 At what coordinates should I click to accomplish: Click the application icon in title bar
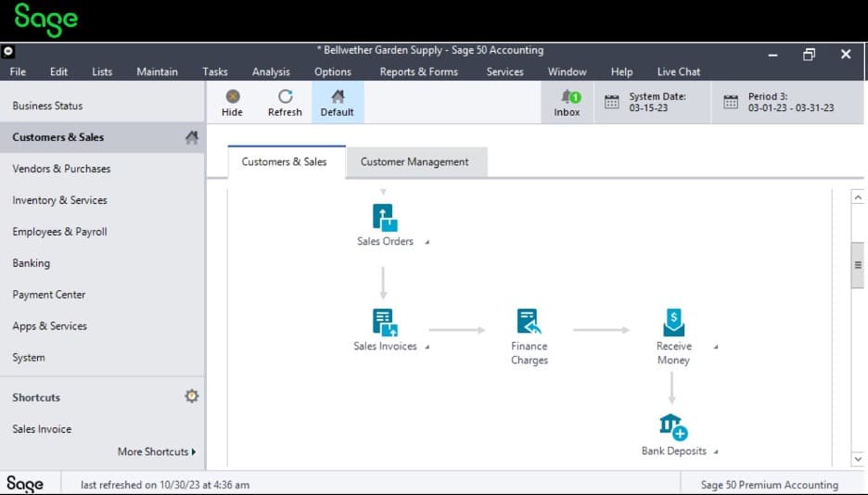[x=7, y=52]
